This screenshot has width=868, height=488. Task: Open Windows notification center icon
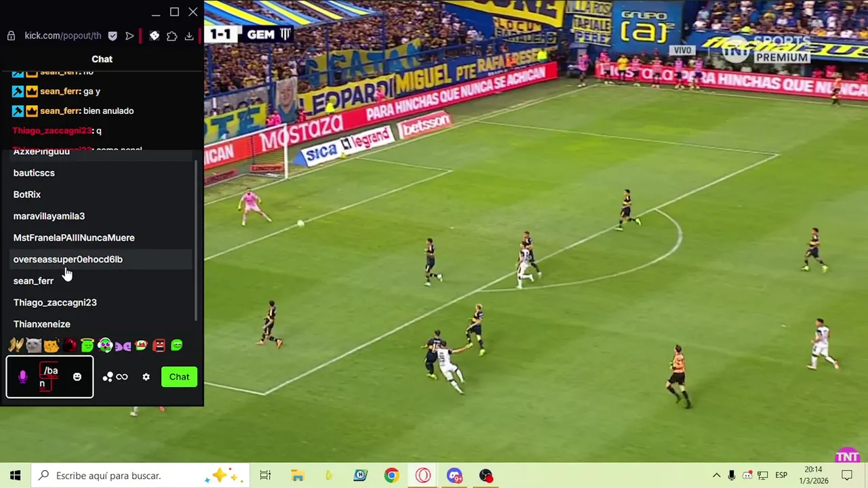(848, 476)
